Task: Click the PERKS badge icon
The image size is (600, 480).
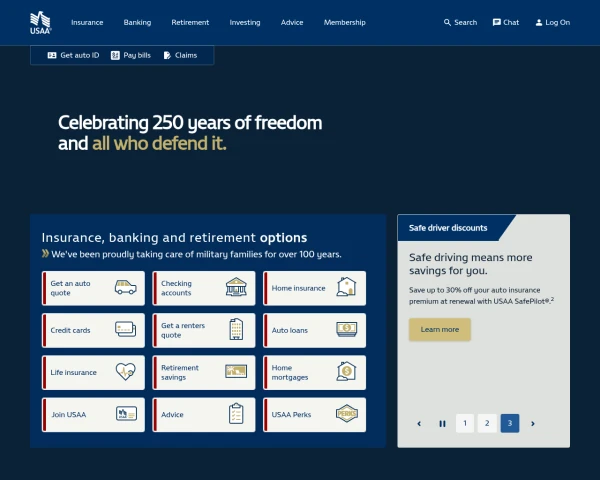Action: click(x=347, y=414)
